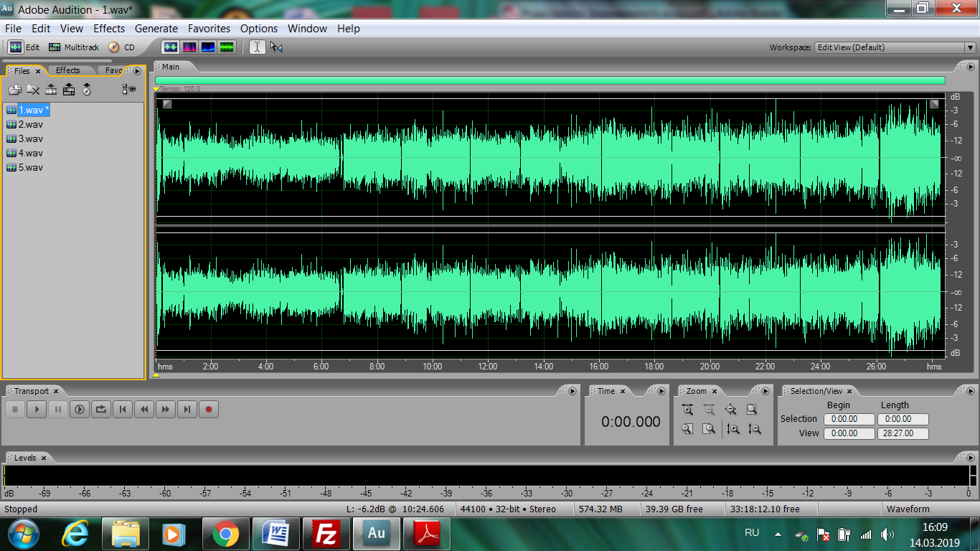Click the green horizontal zoom scroll bar
This screenshot has width=980, height=551.
pos(550,80)
